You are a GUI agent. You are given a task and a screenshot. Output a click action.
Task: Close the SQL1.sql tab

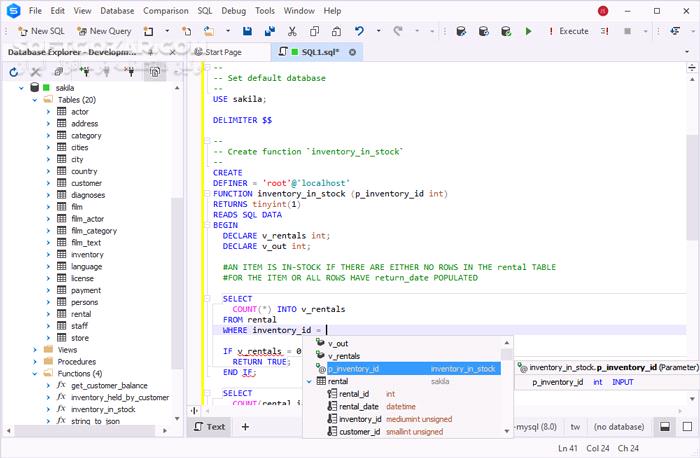(x=353, y=52)
